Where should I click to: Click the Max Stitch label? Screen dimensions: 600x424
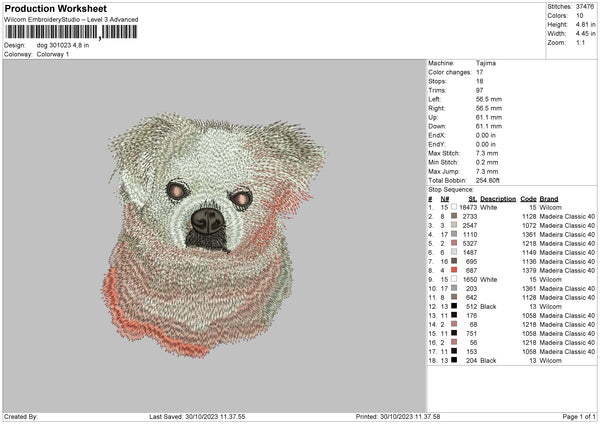click(x=444, y=153)
